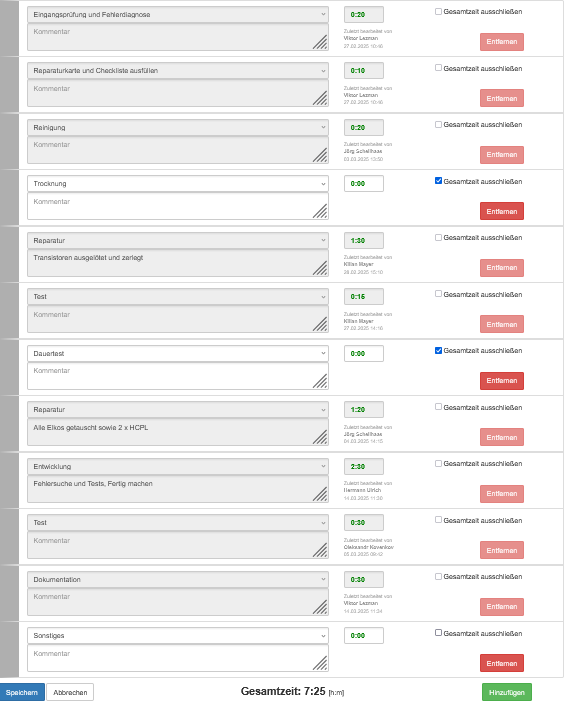The image size is (566, 704).
Task: Open the Sonstiges activity dropdown
Action: [178, 636]
